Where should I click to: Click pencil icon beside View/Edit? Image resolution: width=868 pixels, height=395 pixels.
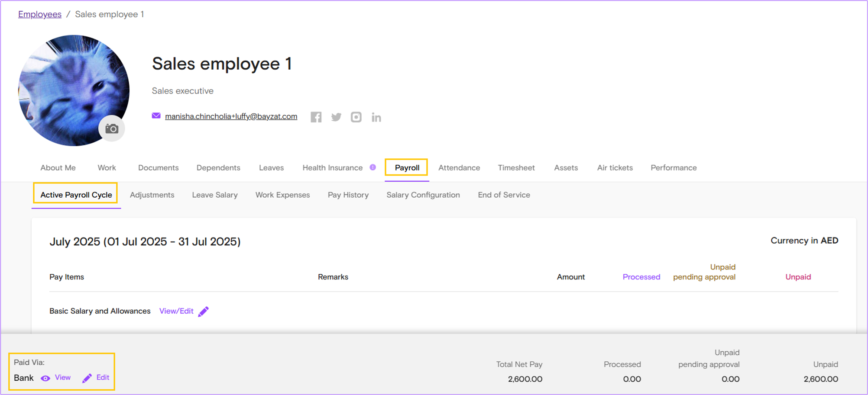203,311
